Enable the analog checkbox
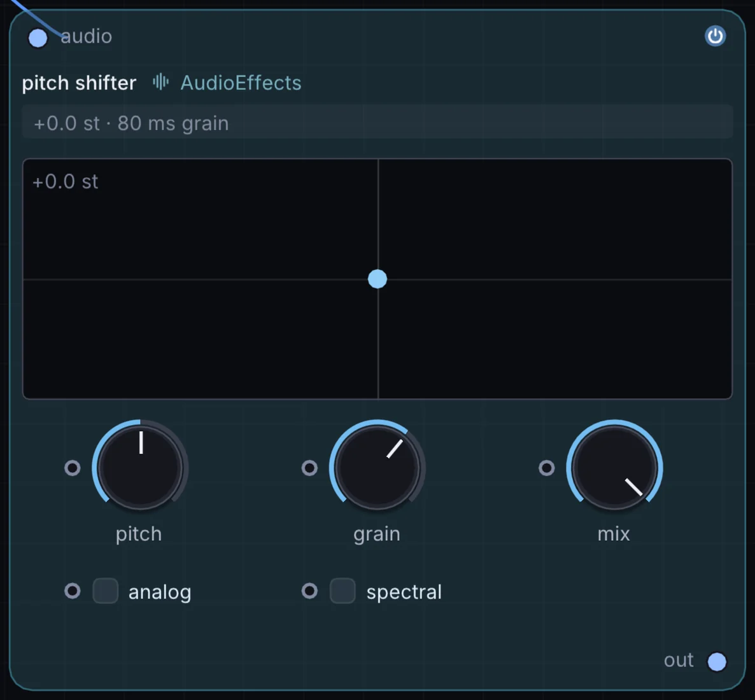 [106, 591]
